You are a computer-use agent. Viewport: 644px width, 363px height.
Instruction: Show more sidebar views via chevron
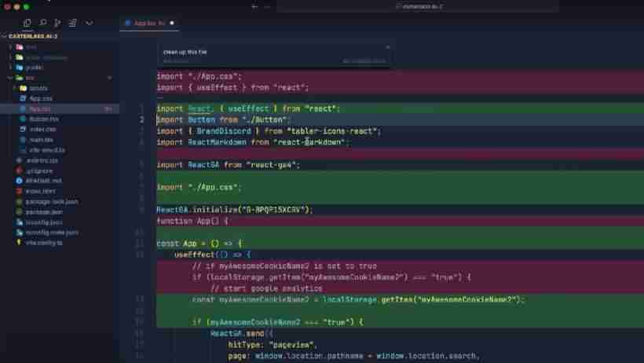pos(89,24)
